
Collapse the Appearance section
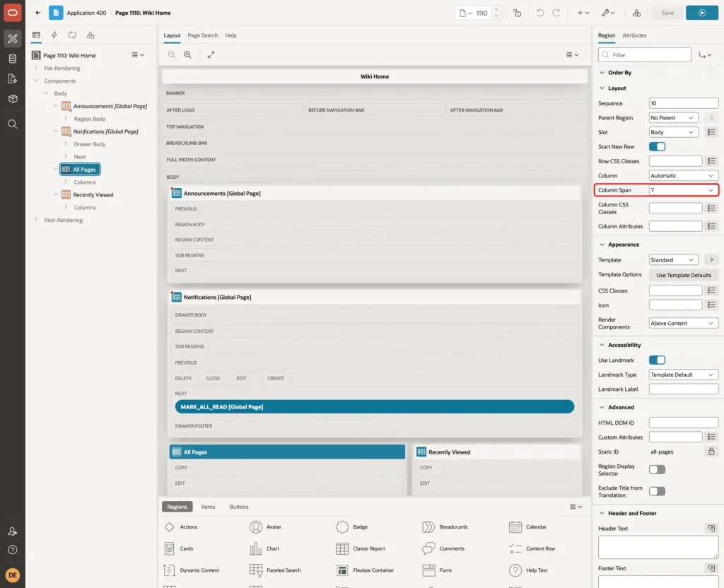point(602,245)
